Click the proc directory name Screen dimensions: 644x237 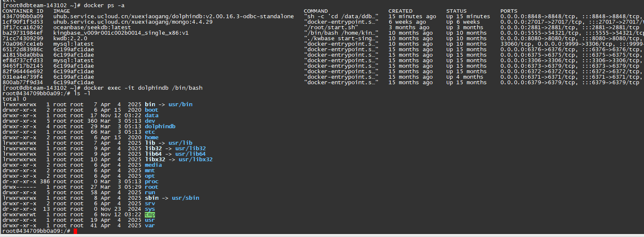click(x=152, y=181)
